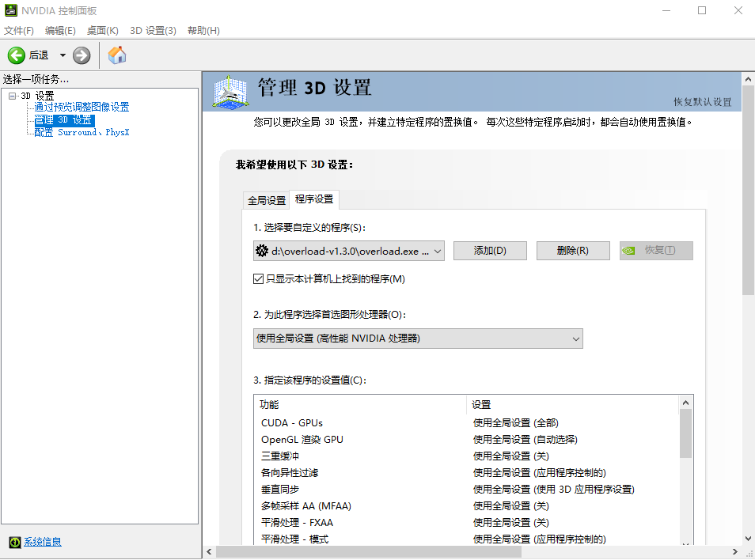Click NVIDIA Control Panel title bar icon

[x=10, y=10]
